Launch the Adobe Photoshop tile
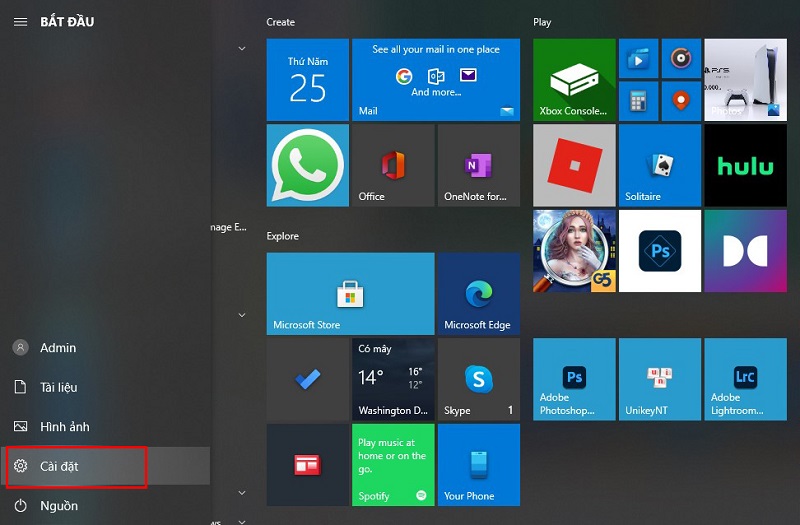 (574, 379)
